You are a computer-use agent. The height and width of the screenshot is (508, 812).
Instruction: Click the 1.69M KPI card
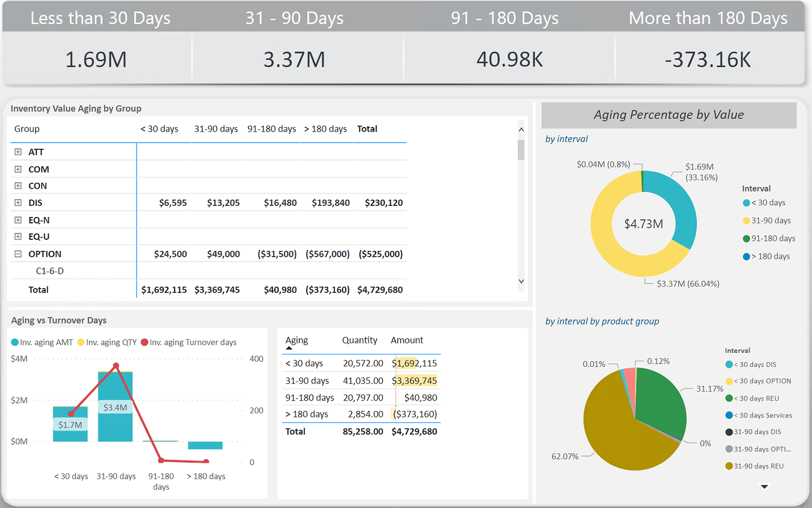pyautogui.click(x=96, y=59)
